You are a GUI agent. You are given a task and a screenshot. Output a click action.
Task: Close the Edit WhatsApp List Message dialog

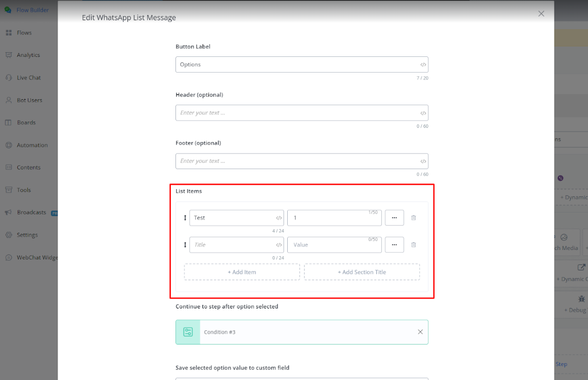point(541,14)
